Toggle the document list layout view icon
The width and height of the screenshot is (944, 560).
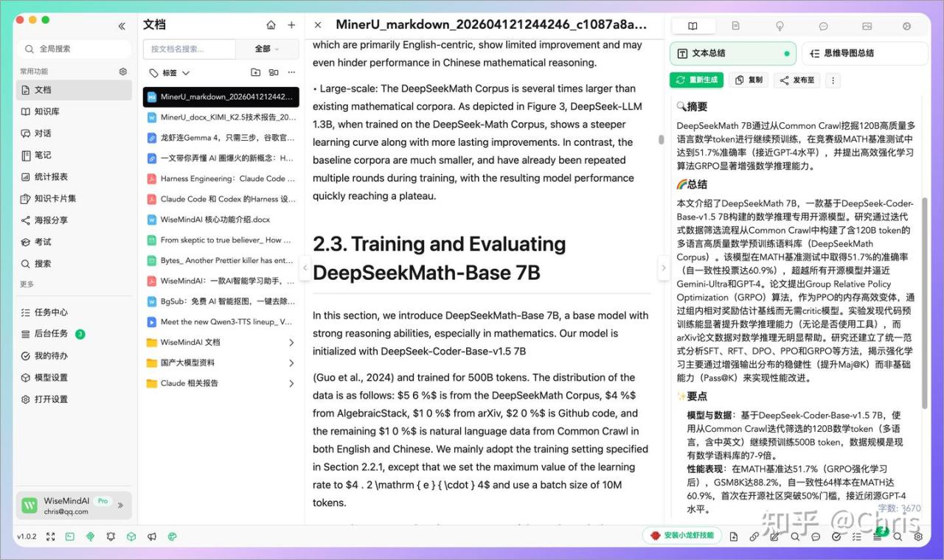274,73
